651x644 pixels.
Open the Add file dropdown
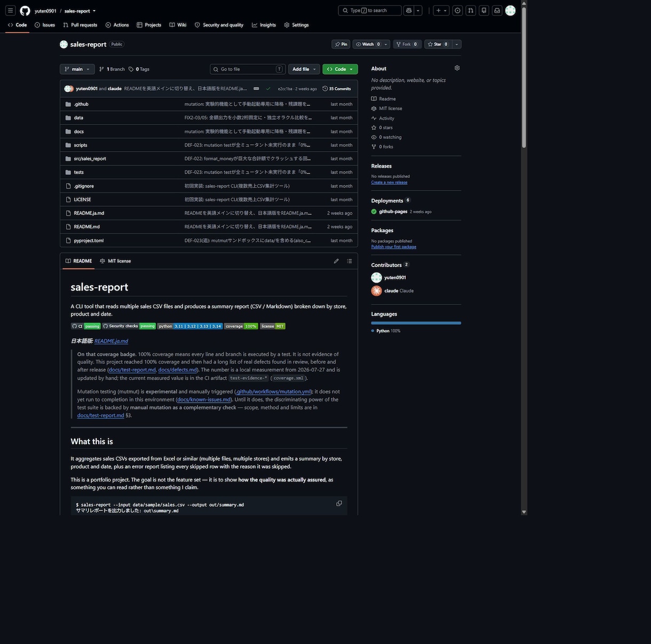(304, 69)
